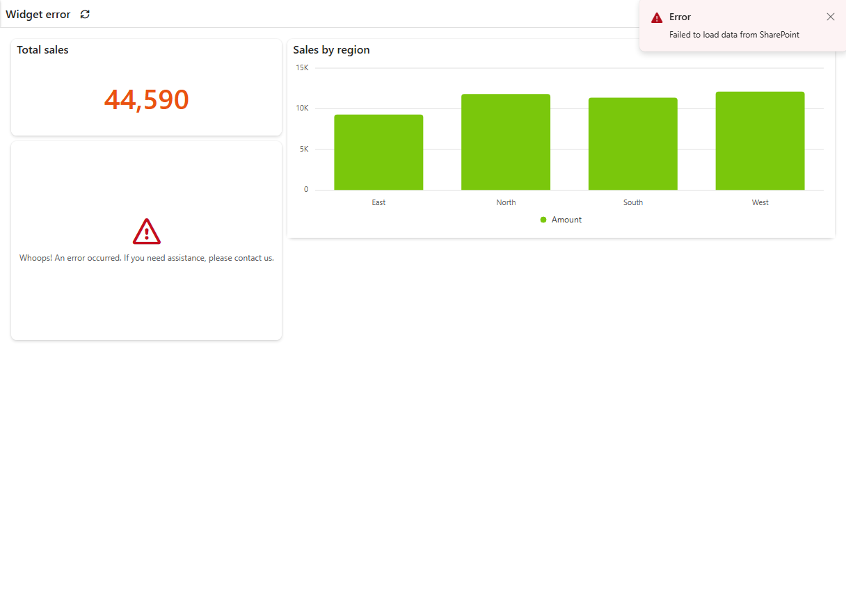846x616 pixels.
Task: Click the 5K axis value
Action: click(304, 149)
